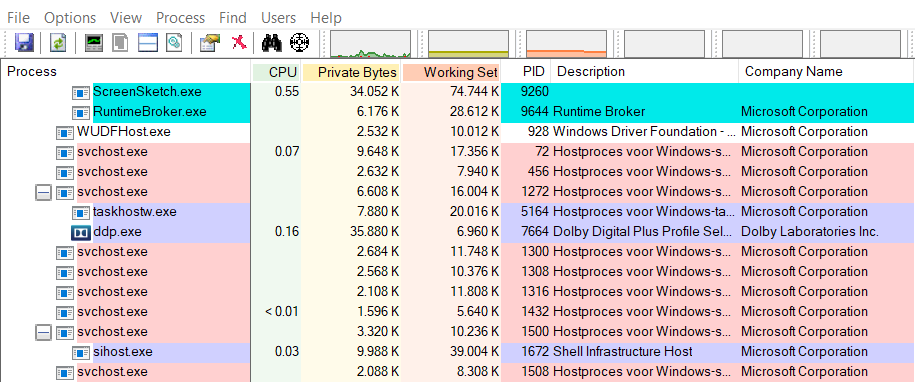The width and height of the screenshot is (915, 382).
Task: Select the crosshair Find Window's Process icon
Action: click(299, 43)
